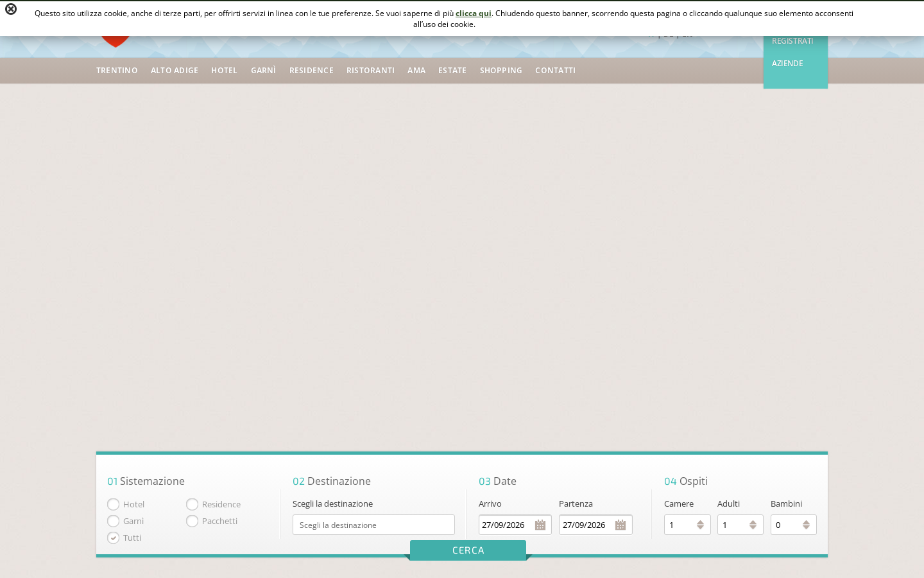Adjust the Camere room count stepper
Image resolution: width=924 pixels, height=578 pixels.
(700, 525)
